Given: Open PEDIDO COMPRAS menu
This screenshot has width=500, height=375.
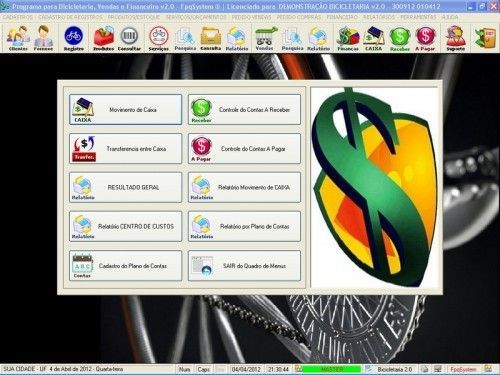Looking at the screenshot, I should click(x=299, y=17).
